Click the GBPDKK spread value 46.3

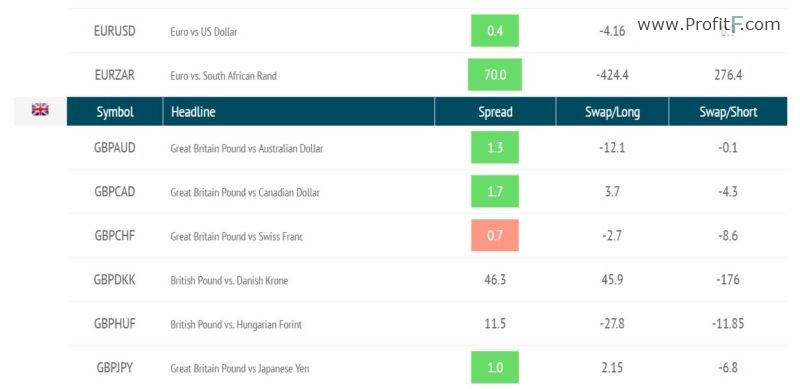[x=495, y=280]
